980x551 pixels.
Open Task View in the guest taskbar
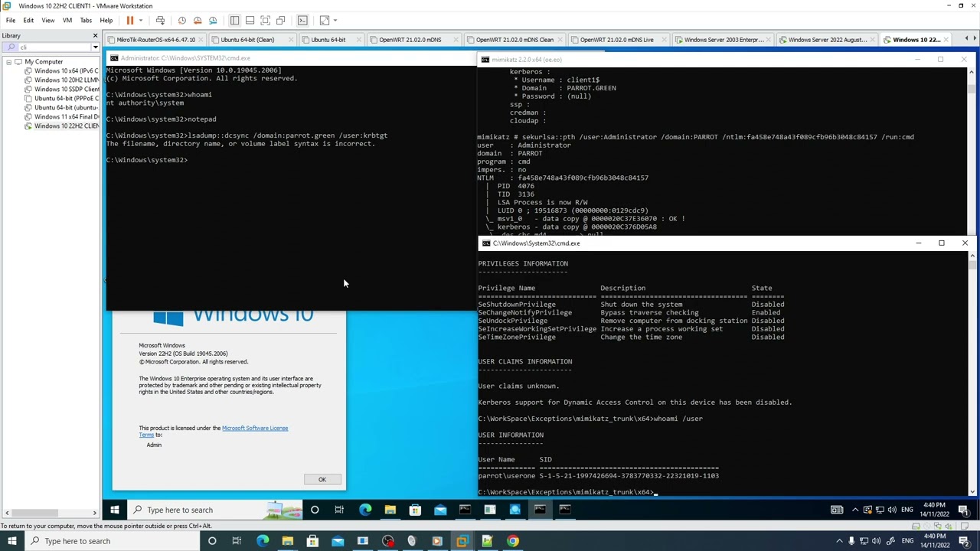pyautogui.click(x=339, y=510)
